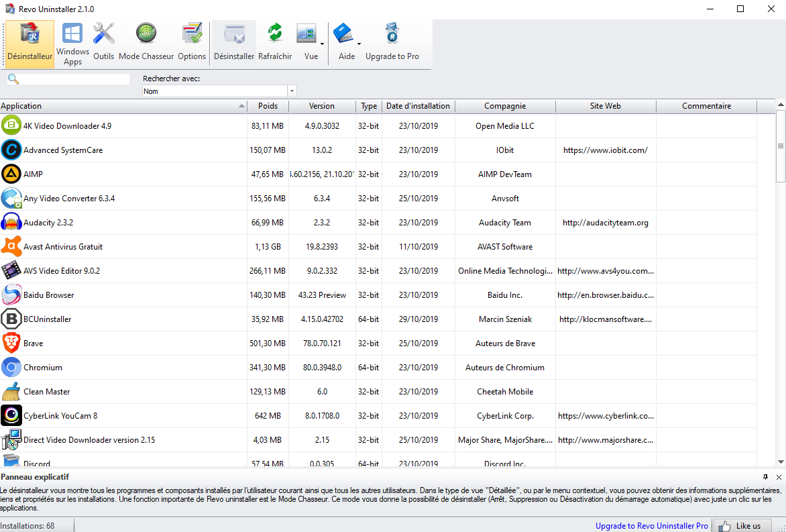Click the Cheetah Mobile company cell
Image resolution: width=786 pixels, height=532 pixels.
point(505,392)
